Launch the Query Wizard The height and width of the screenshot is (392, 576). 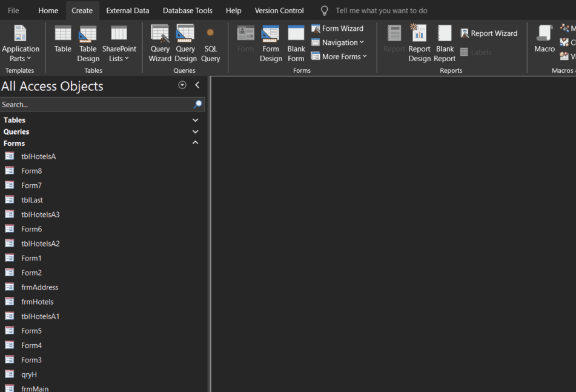coord(159,41)
